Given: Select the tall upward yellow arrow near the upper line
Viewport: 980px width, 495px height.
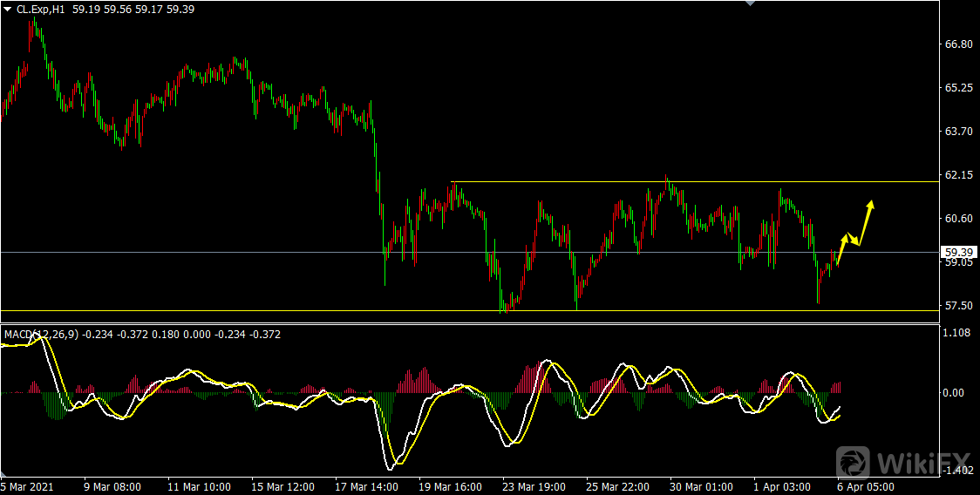Looking at the screenshot, I should coord(866,221).
